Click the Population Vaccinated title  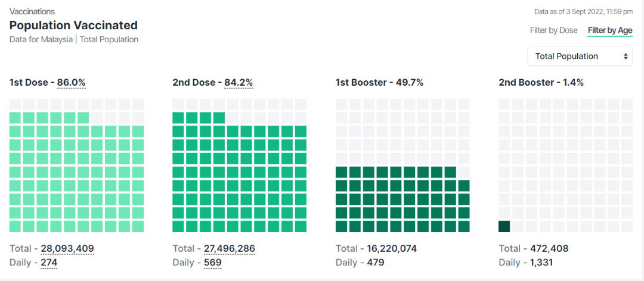point(73,25)
